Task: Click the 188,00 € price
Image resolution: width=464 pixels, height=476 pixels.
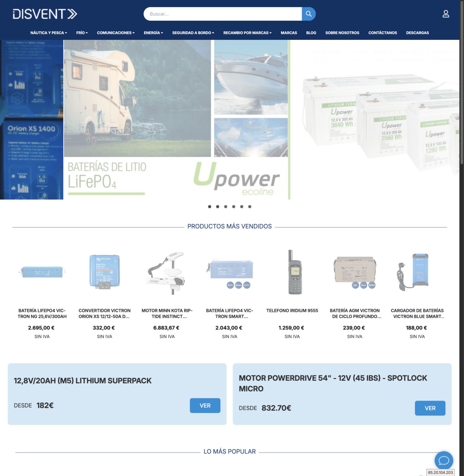Action: pos(416,328)
